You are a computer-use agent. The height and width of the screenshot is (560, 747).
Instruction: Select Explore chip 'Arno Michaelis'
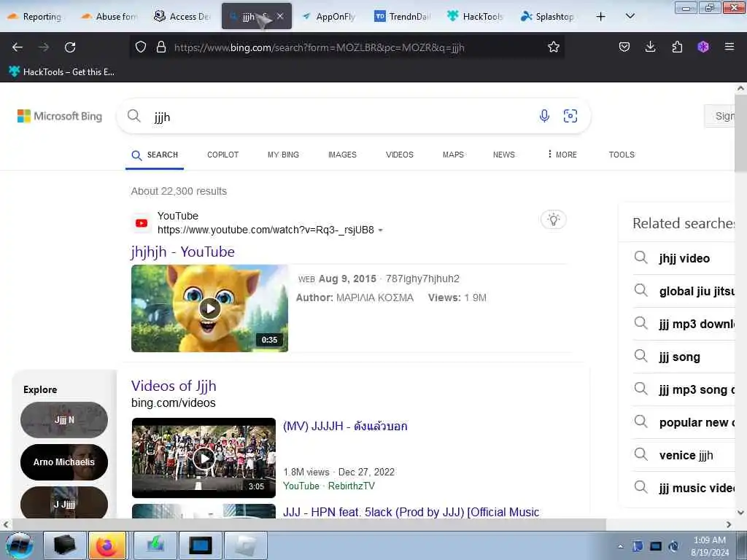click(x=64, y=462)
